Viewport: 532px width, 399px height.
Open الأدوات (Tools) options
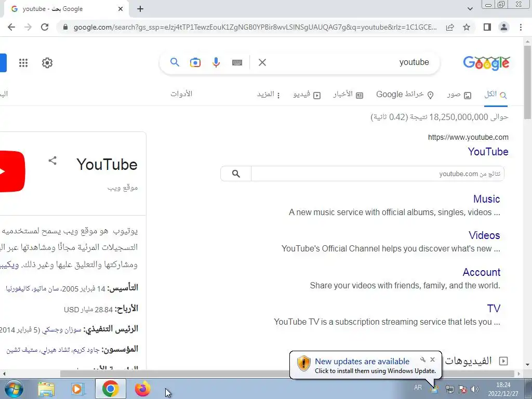(x=181, y=94)
